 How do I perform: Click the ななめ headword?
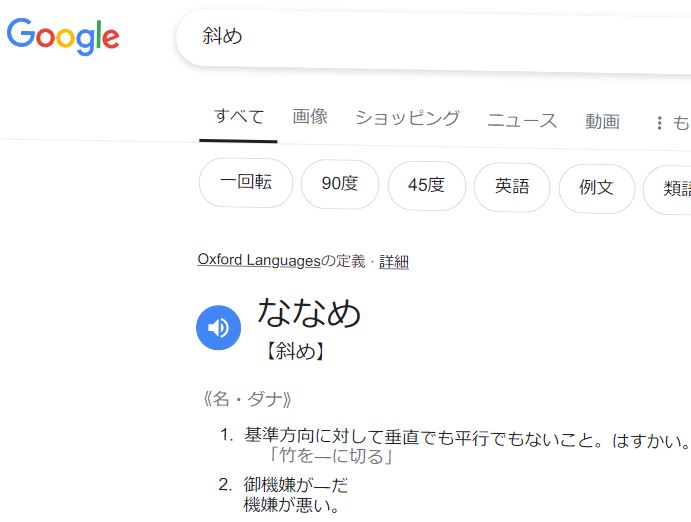coord(309,313)
